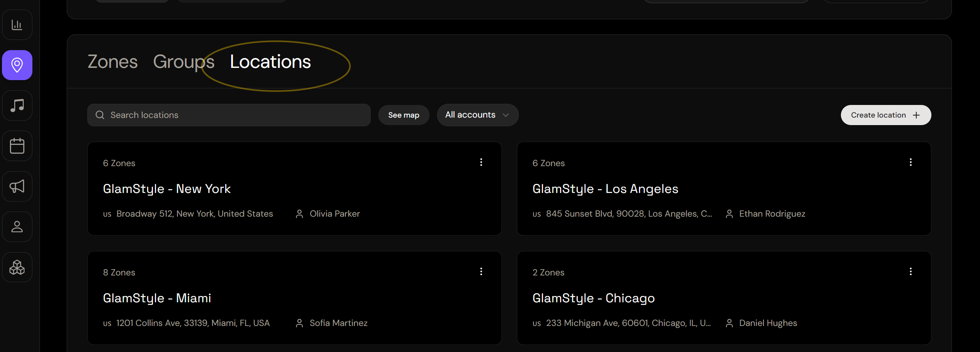The width and height of the screenshot is (980, 352).
Task: Click the 845 Sunset Blvd address
Action: (629, 213)
